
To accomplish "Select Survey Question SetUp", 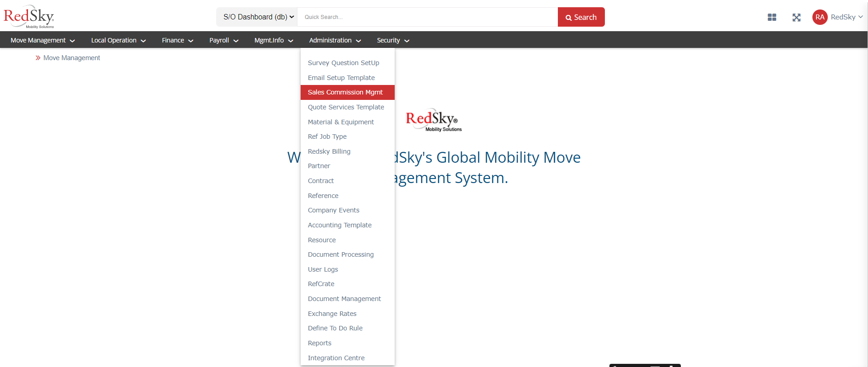I will click(348, 63).
